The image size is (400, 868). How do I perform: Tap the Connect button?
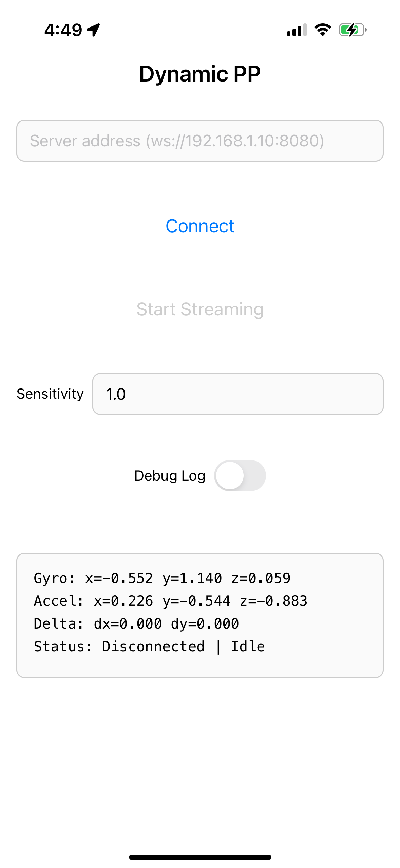point(200,226)
